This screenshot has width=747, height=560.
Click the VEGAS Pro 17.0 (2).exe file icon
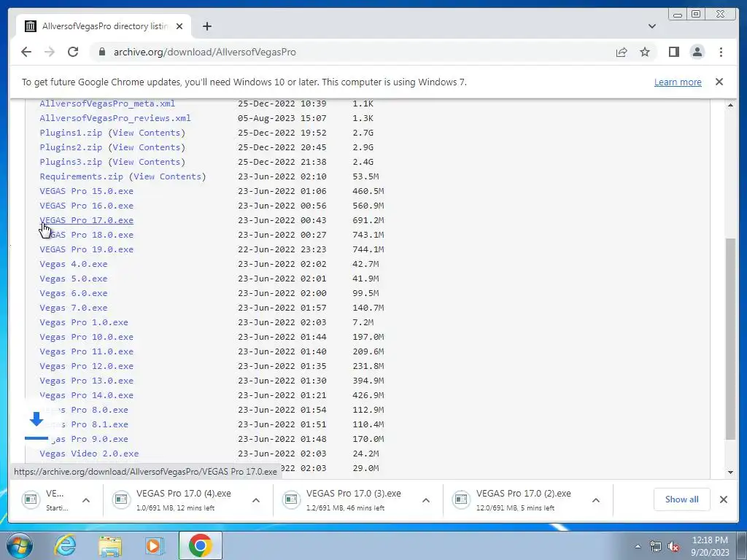461,499
